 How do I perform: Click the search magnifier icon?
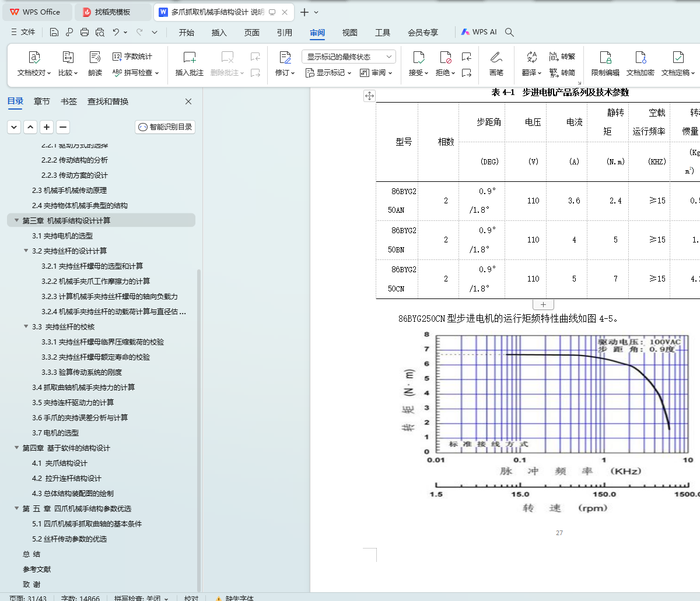point(509,33)
